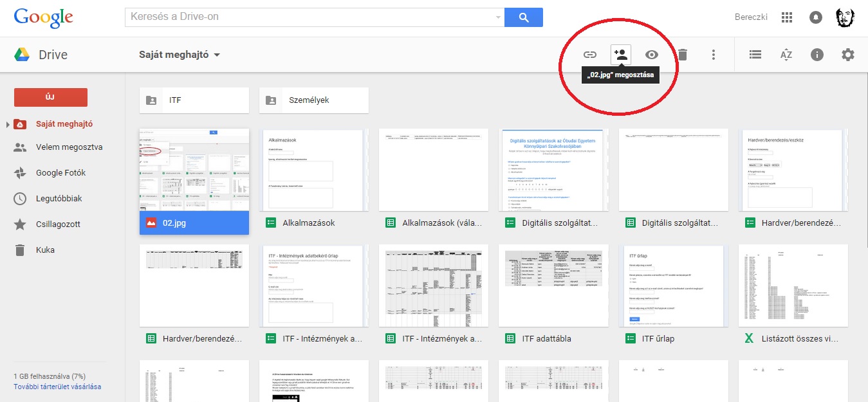The image size is (868, 402).
Task: Open the settings gear menu
Action: point(848,55)
